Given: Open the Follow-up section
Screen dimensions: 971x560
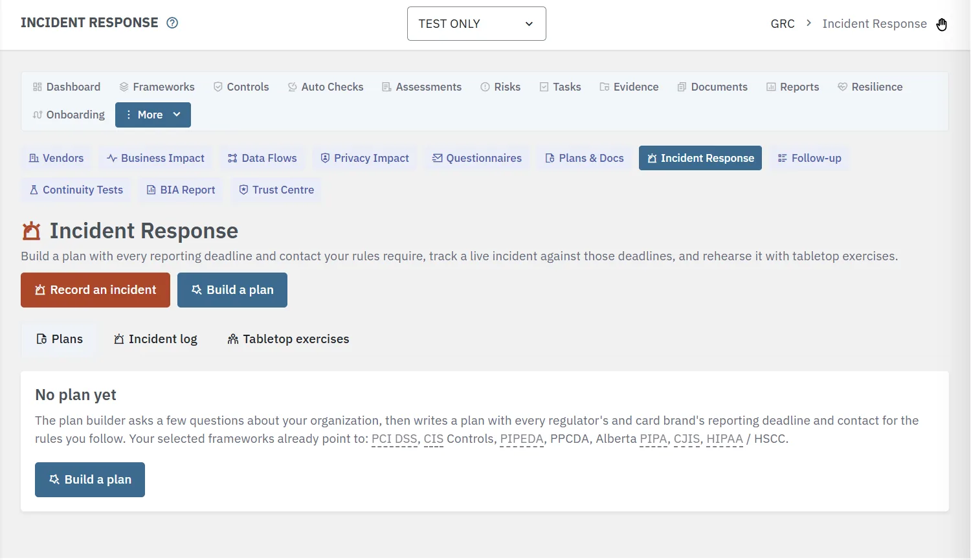Looking at the screenshot, I should click(x=809, y=158).
